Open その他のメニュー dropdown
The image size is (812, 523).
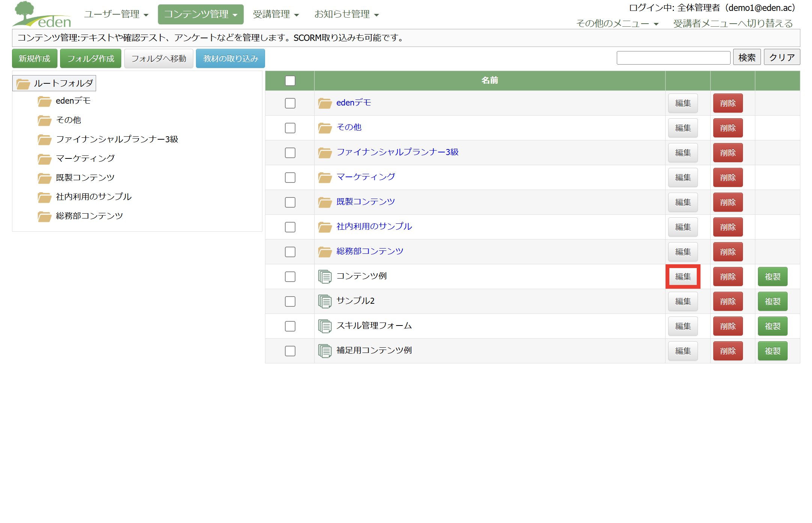tap(617, 23)
